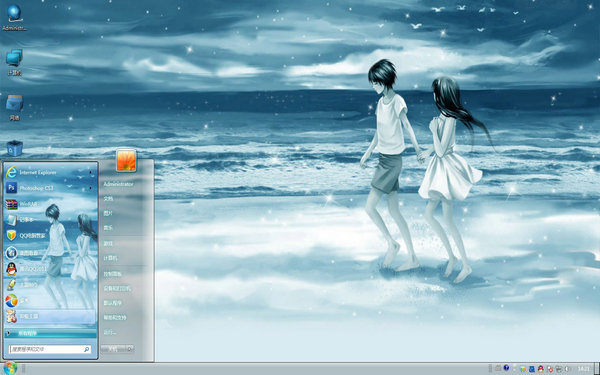Open Control Panel (控制面板) in the Start menu
The height and width of the screenshot is (375, 600).
coord(112,274)
